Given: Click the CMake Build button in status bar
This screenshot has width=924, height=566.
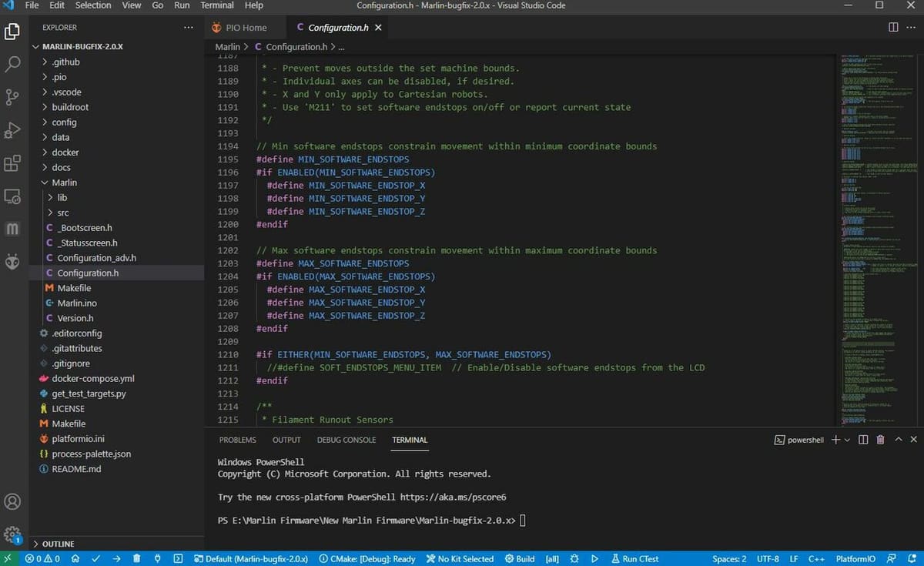Looking at the screenshot, I should coord(520,558).
